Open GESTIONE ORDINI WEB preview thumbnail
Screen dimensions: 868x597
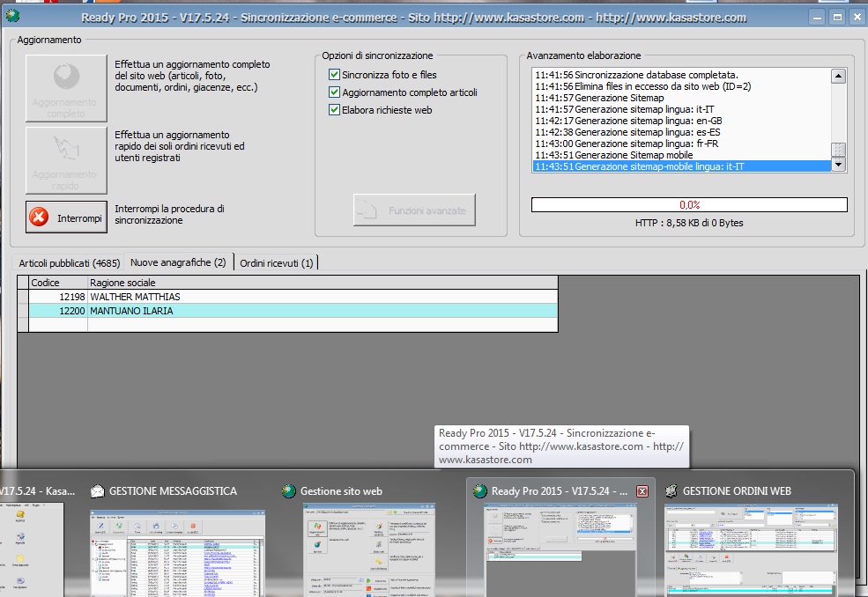pyautogui.click(x=751, y=550)
